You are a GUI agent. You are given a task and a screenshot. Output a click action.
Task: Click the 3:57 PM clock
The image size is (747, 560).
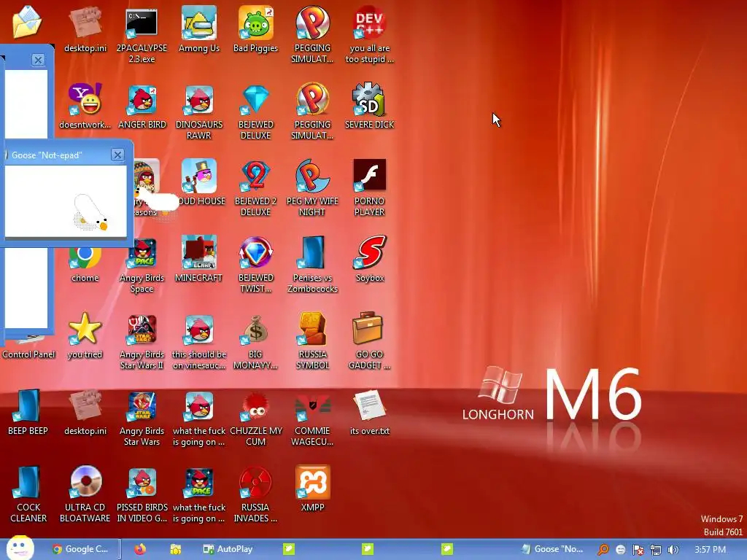point(710,550)
